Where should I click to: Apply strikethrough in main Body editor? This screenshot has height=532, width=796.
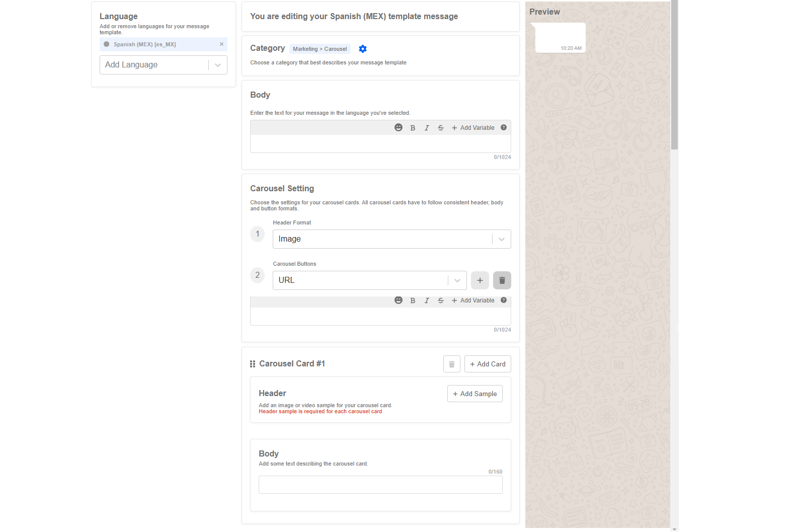441,128
